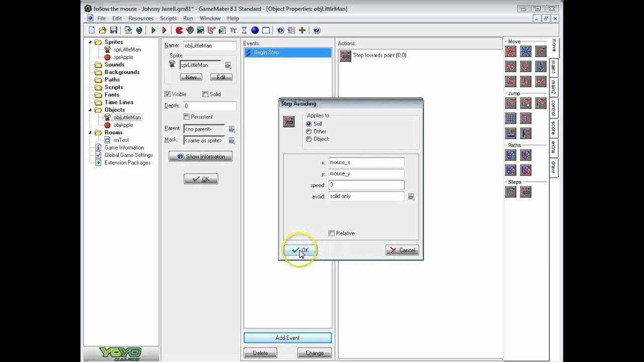This screenshot has width=644, height=362.
Task: Run the game with green play arrow
Action: click(x=153, y=30)
